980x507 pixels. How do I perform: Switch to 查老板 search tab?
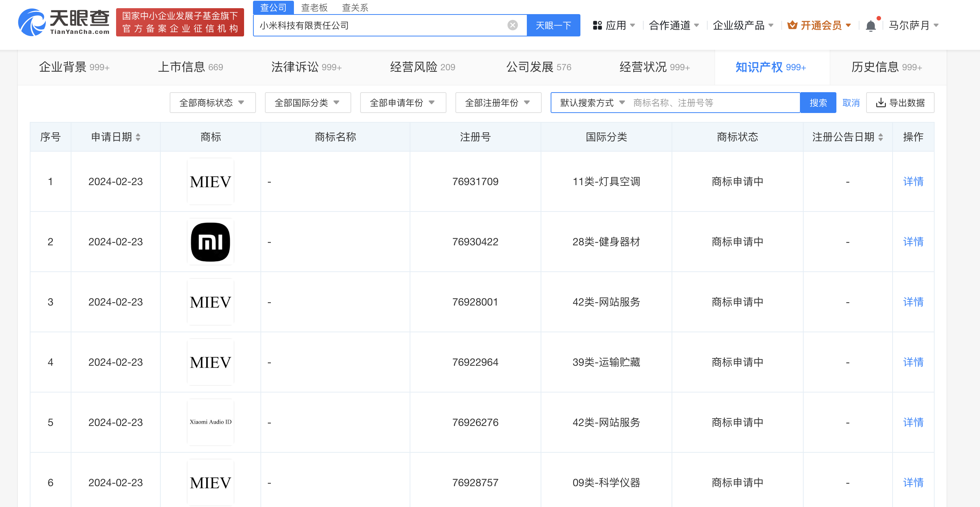coord(314,7)
